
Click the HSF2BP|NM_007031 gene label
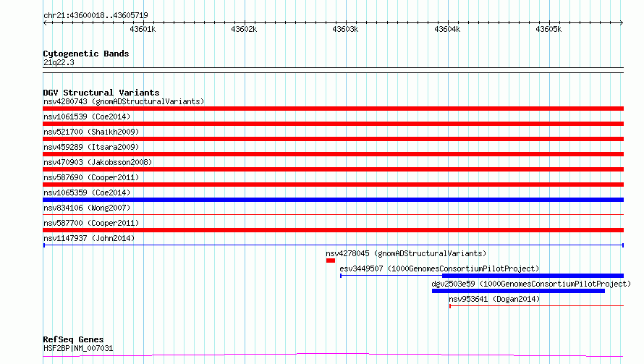point(78,348)
